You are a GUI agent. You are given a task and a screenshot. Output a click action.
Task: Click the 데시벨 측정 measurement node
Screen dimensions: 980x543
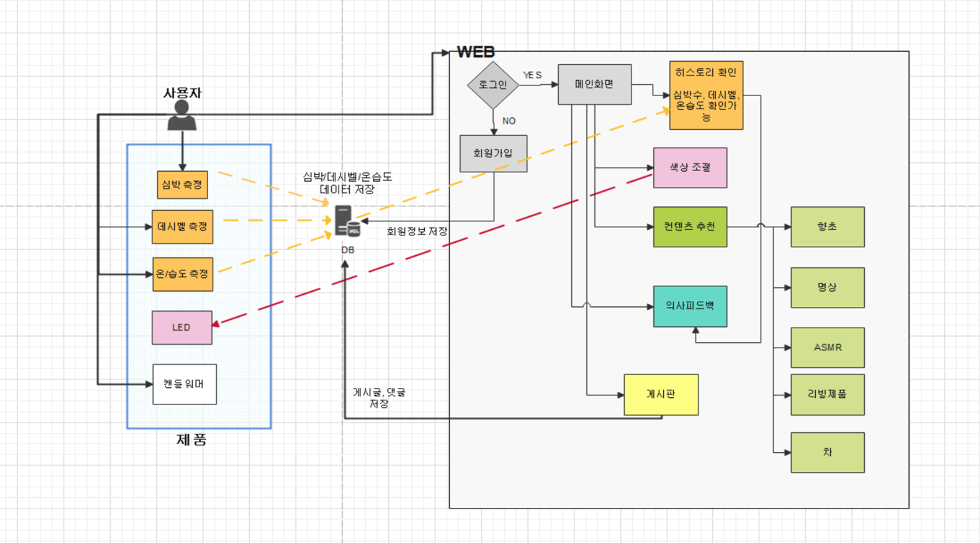pyautogui.click(x=182, y=227)
